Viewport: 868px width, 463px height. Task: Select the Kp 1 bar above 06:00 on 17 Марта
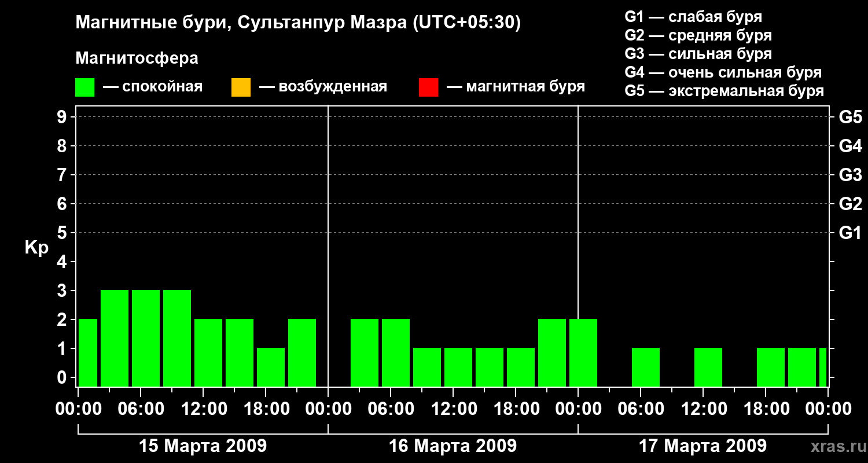coord(646,367)
